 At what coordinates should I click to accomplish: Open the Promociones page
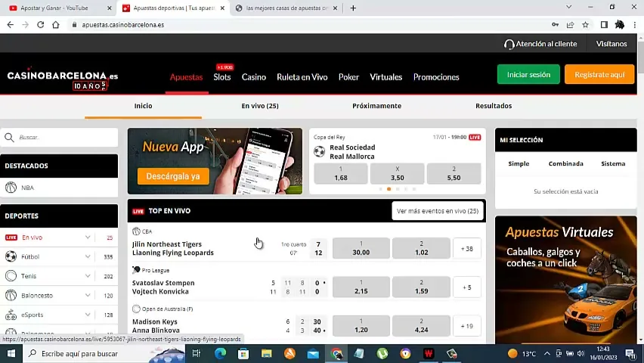[x=436, y=77]
